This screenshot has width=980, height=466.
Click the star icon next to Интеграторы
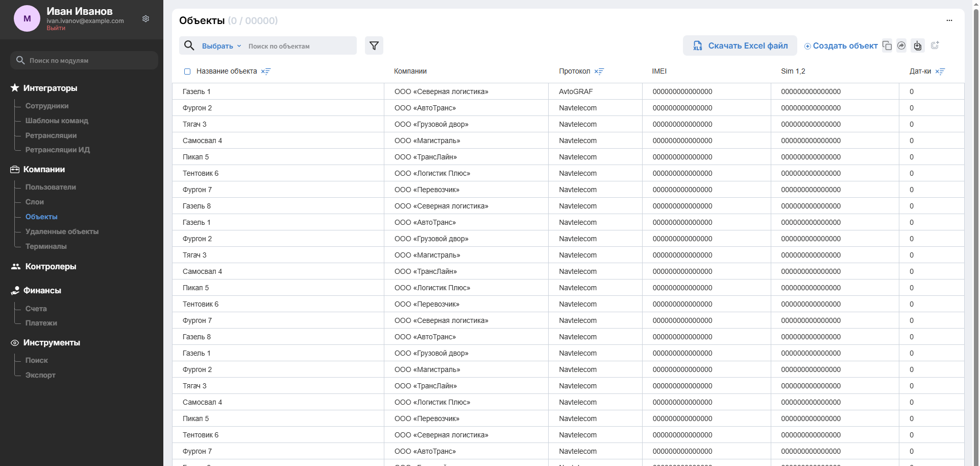click(x=15, y=88)
